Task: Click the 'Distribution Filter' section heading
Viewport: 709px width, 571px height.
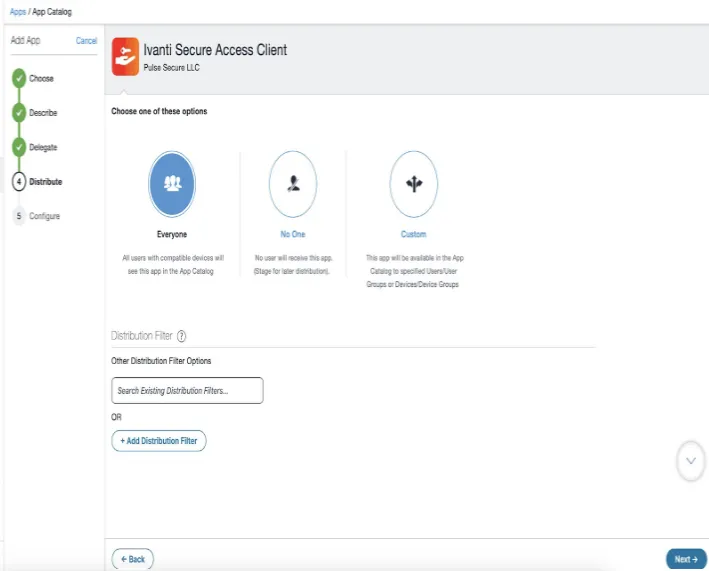Action: 142,336
